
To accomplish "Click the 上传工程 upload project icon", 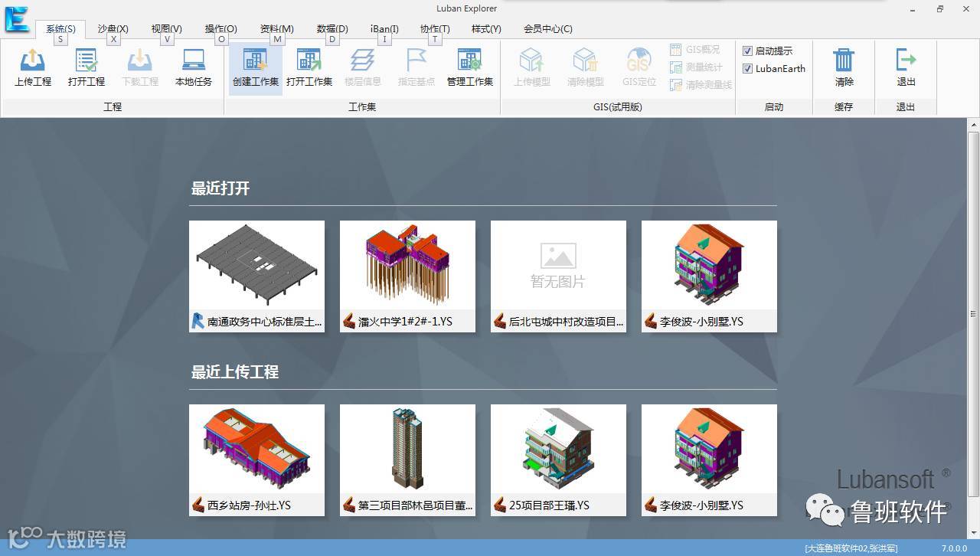I will point(33,67).
